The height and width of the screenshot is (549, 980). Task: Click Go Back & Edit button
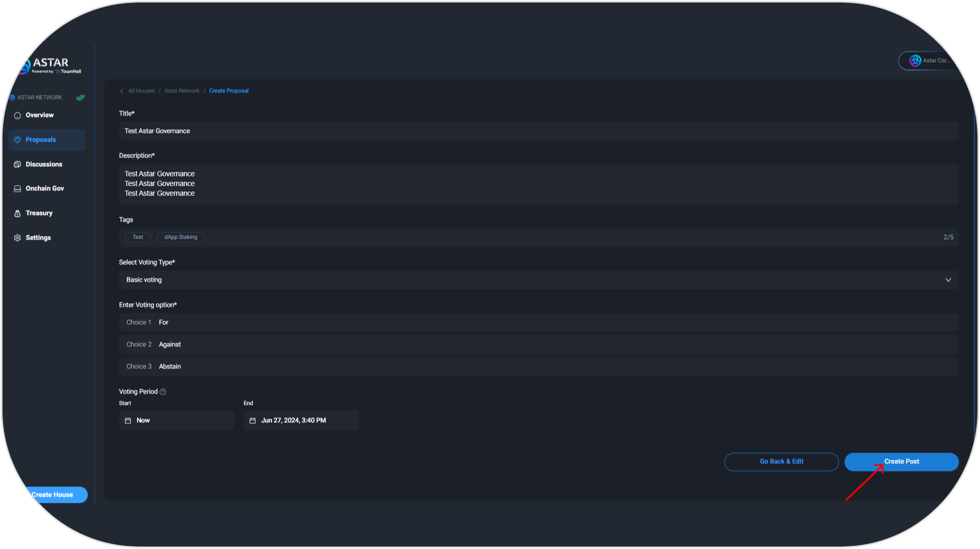click(x=781, y=462)
